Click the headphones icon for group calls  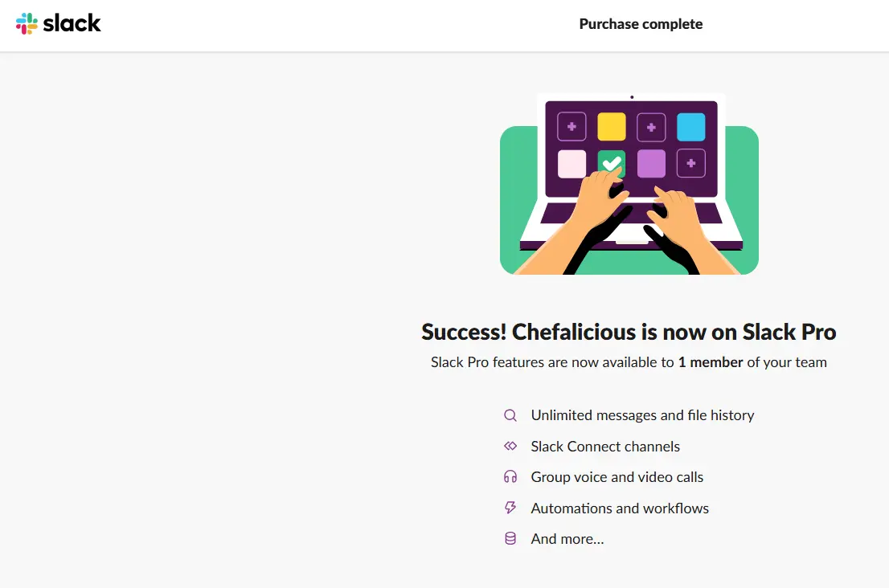510,476
